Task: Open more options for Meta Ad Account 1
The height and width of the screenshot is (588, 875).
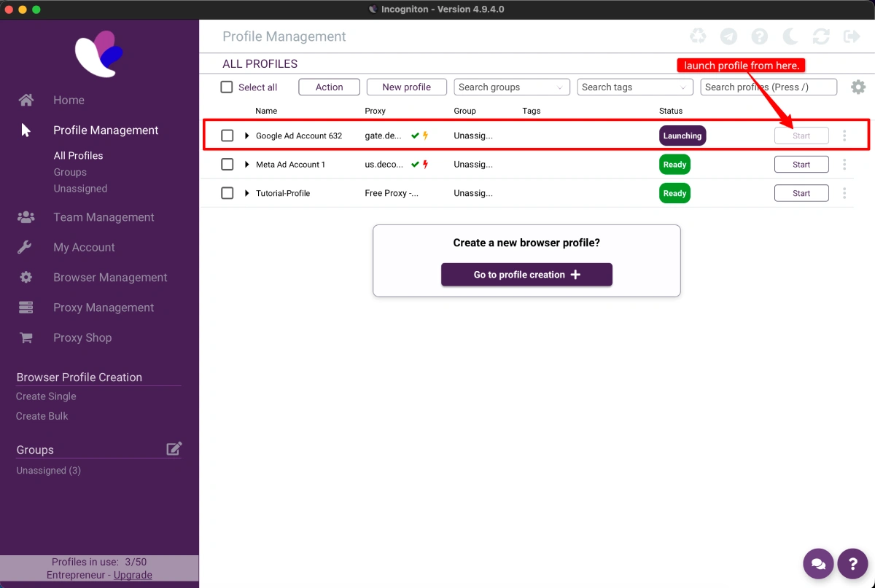Action: click(x=844, y=164)
